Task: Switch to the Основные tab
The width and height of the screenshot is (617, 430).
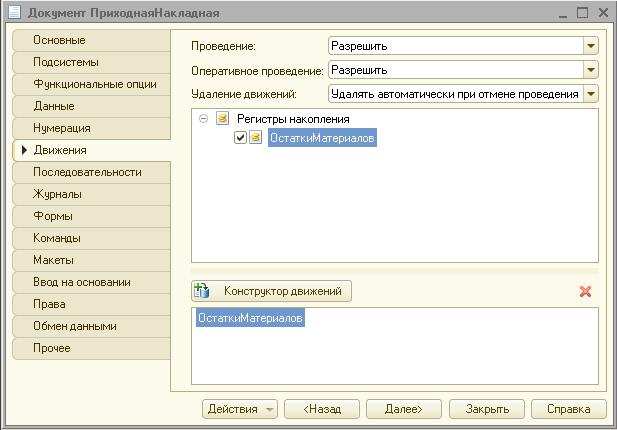Action: click(92, 40)
